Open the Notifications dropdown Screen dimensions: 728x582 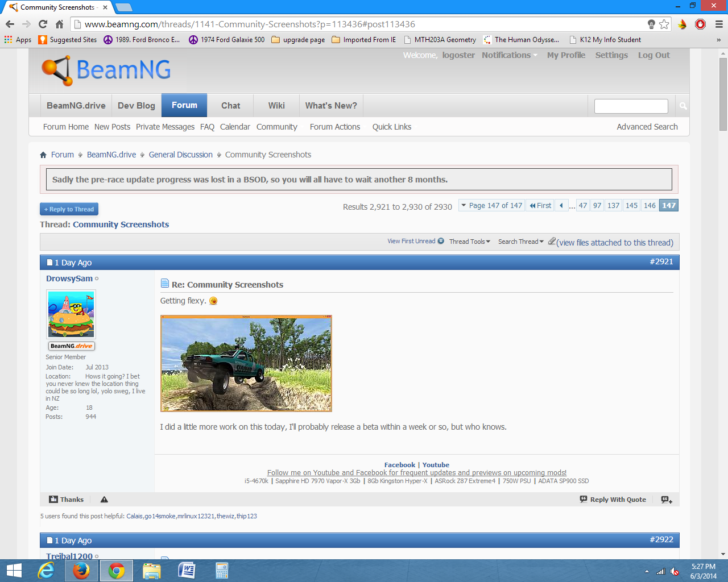click(x=510, y=55)
